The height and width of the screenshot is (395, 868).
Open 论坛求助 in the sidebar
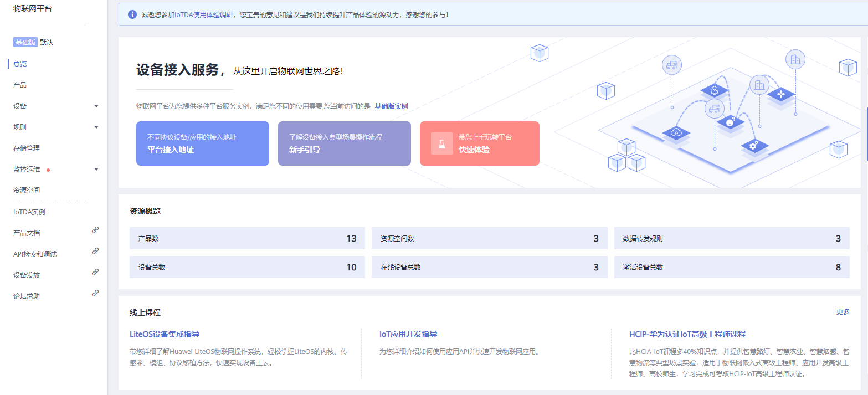(x=27, y=296)
